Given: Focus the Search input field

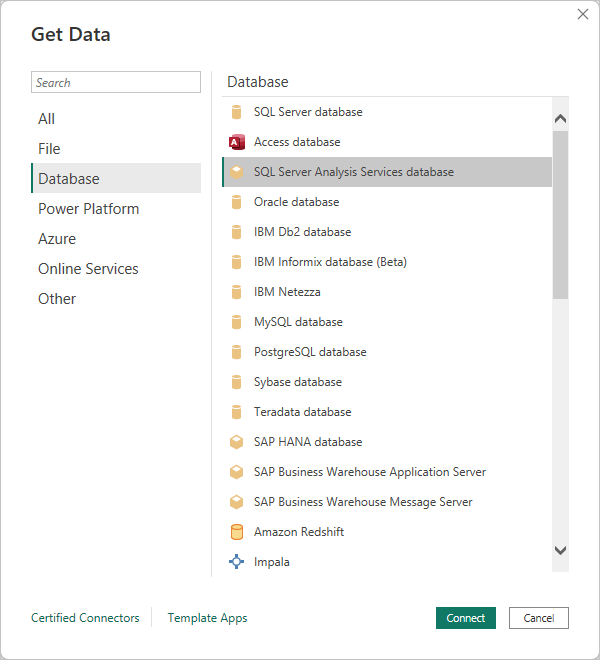Looking at the screenshot, I should (x=116, y=82).
